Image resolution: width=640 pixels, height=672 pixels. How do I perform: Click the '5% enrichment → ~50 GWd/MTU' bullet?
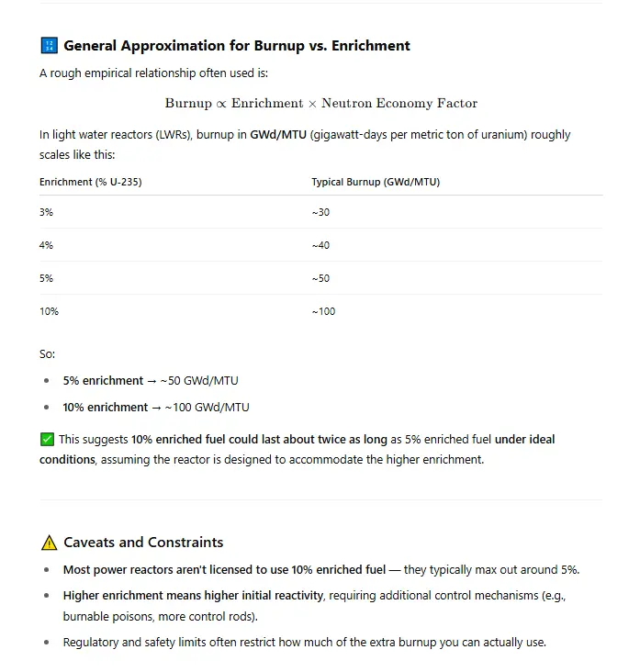click(151, 380)
